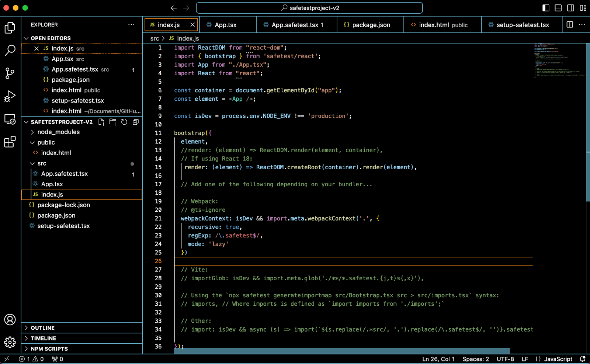Open the Search view icon

[10, 50]
